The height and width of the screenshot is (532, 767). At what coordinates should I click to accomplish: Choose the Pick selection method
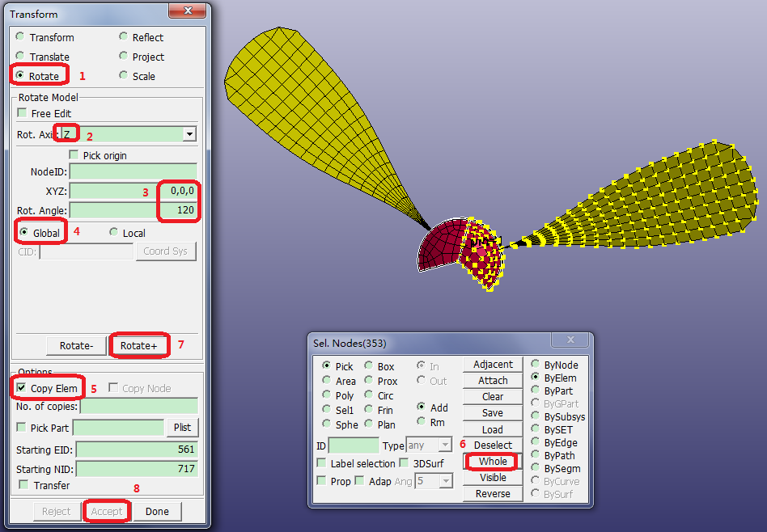(328, 366)
